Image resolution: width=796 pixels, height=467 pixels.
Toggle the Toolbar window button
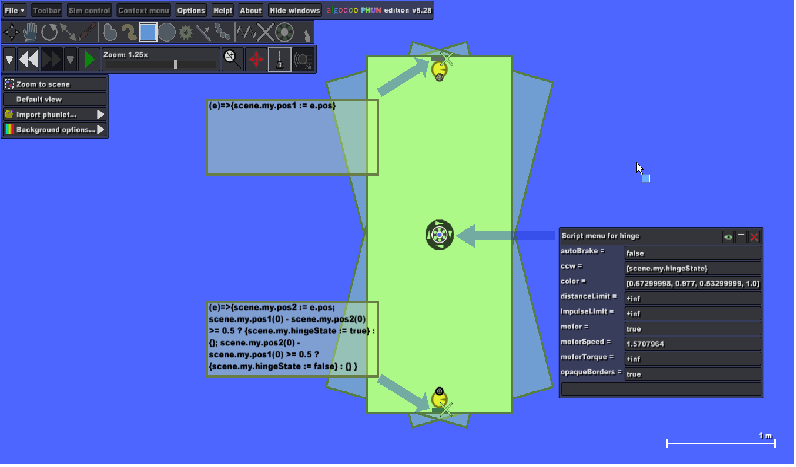(x=47, y=10)
